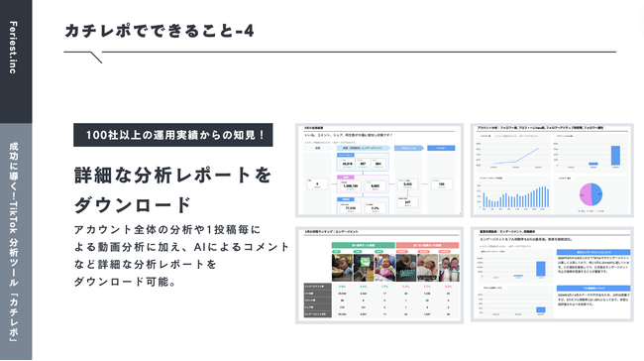Screen dimensions: 644x361
Task: Click the slide title カチレポでできること-4
Action: pos(160,31)
